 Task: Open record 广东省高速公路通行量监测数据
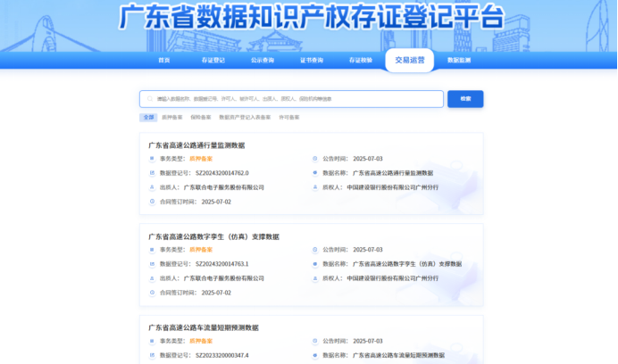point(196,145)
